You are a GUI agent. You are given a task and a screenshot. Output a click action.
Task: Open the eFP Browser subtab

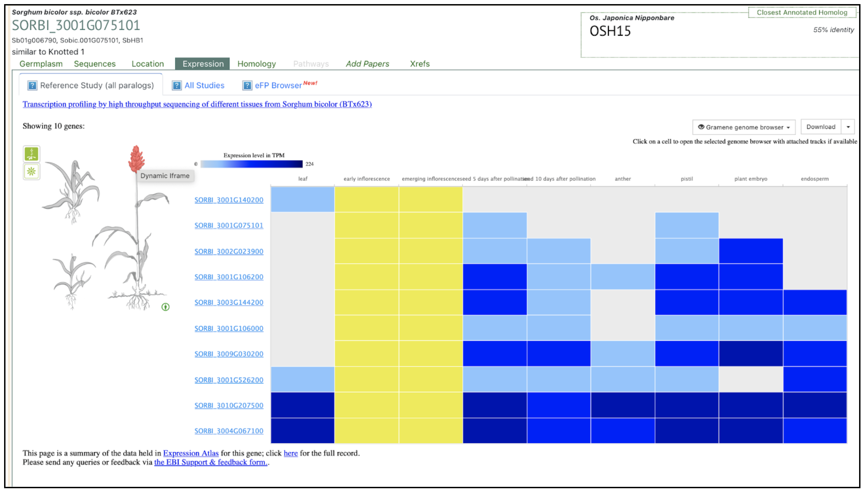coord(278,85)
